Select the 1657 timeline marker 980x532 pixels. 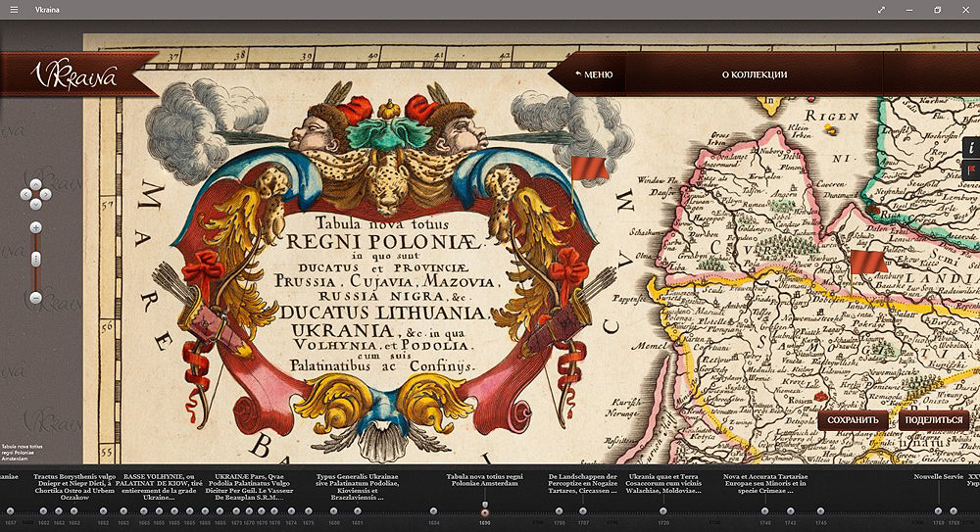[x=11, y=511]
